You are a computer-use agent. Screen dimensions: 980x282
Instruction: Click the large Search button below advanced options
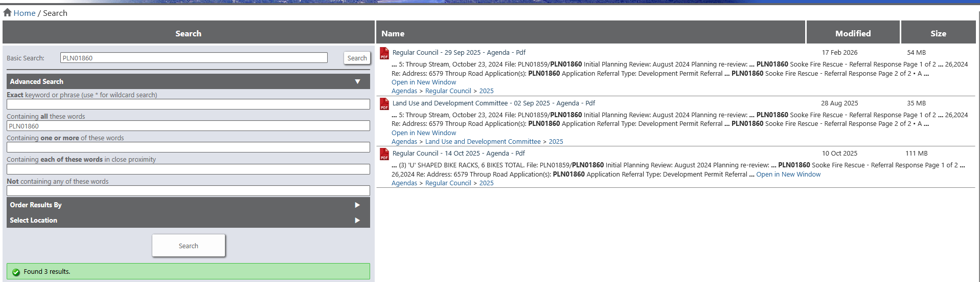pyautogui.click(x=188, y=246)
